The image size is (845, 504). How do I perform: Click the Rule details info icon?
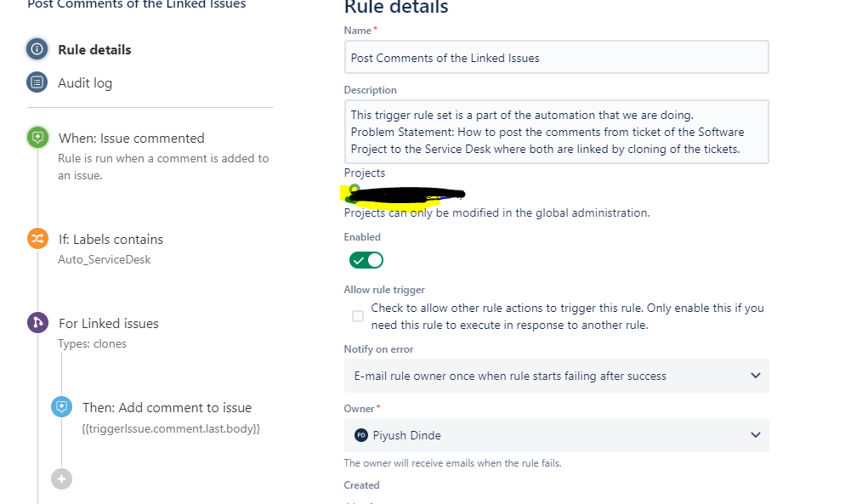tap(37, 49)
